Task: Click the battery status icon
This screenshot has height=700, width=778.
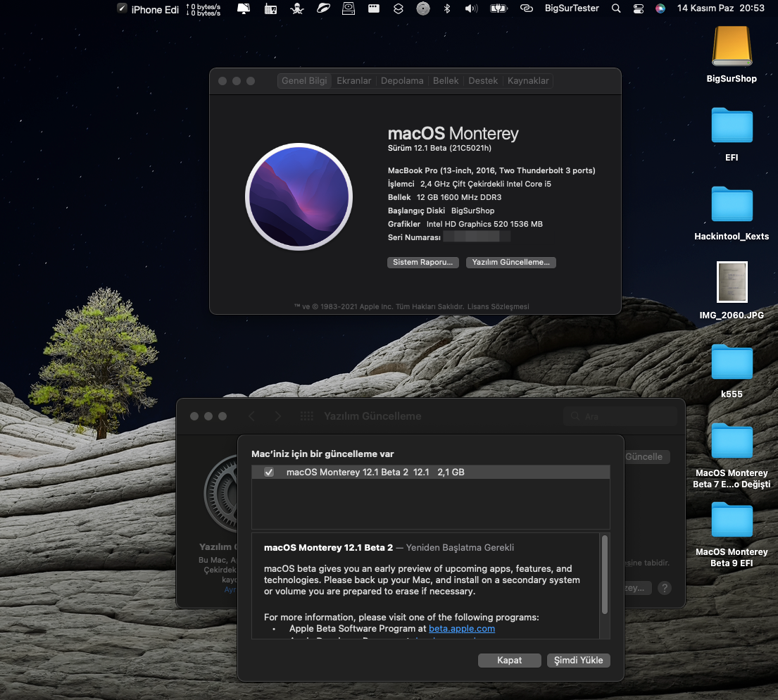Action: coord(498,8)
